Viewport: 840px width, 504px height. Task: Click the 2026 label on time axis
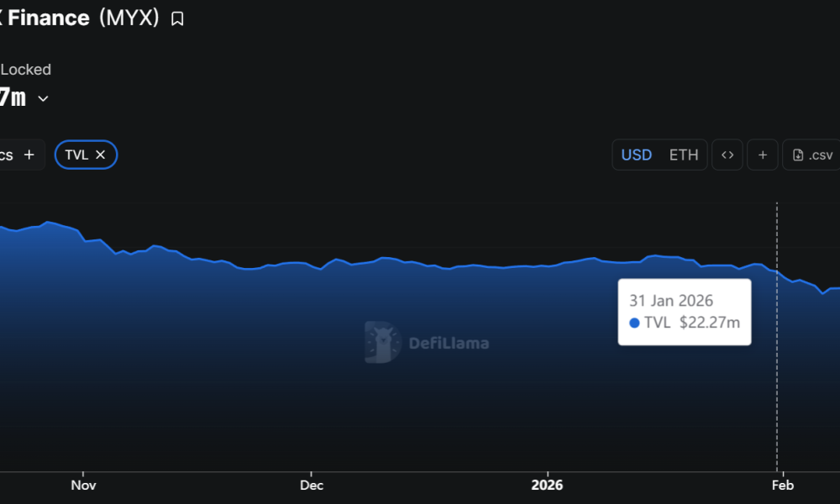pos(547,486)
